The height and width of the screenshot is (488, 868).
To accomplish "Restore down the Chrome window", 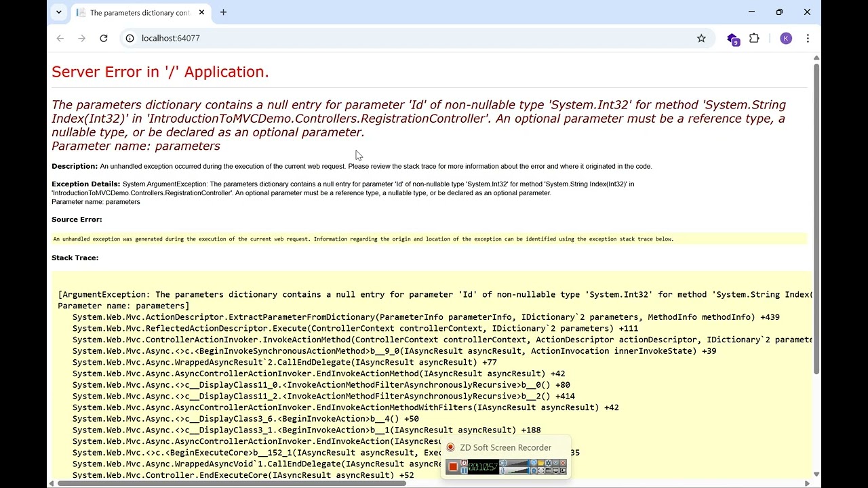I will click(779, 12).
